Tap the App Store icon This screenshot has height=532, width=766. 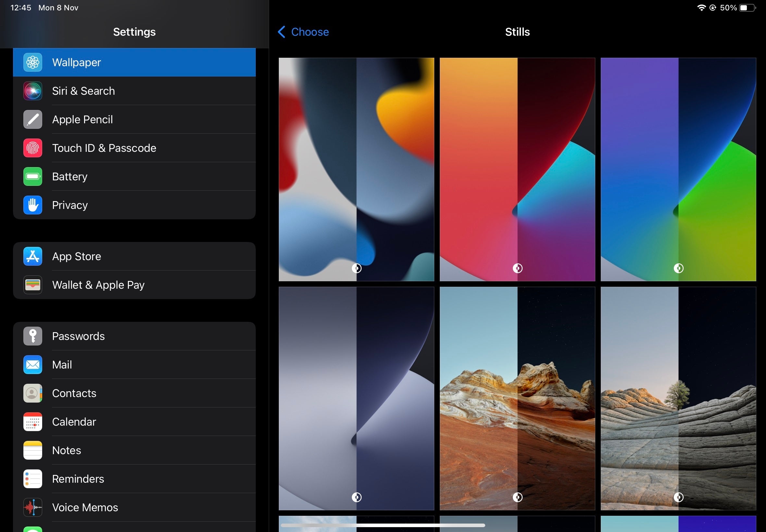(33, 256)
